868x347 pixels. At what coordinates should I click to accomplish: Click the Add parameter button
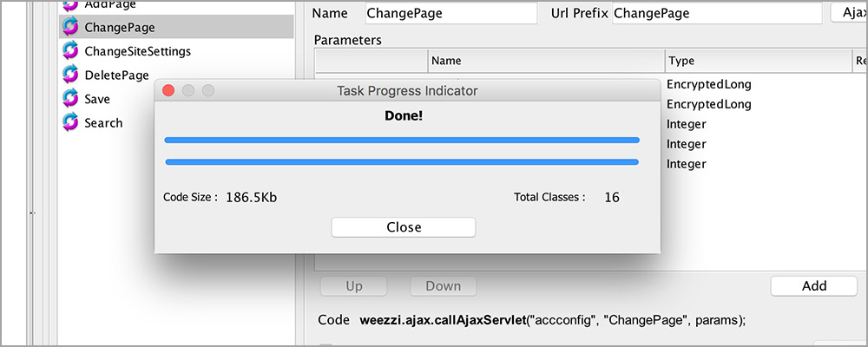click(814, 285)
